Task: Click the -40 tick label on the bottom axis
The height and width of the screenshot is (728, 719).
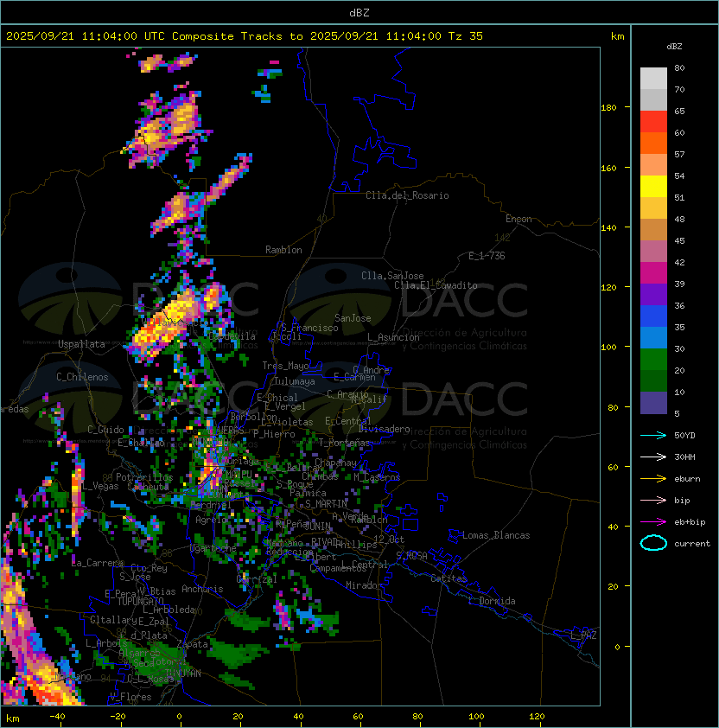Action: [57, 717]
